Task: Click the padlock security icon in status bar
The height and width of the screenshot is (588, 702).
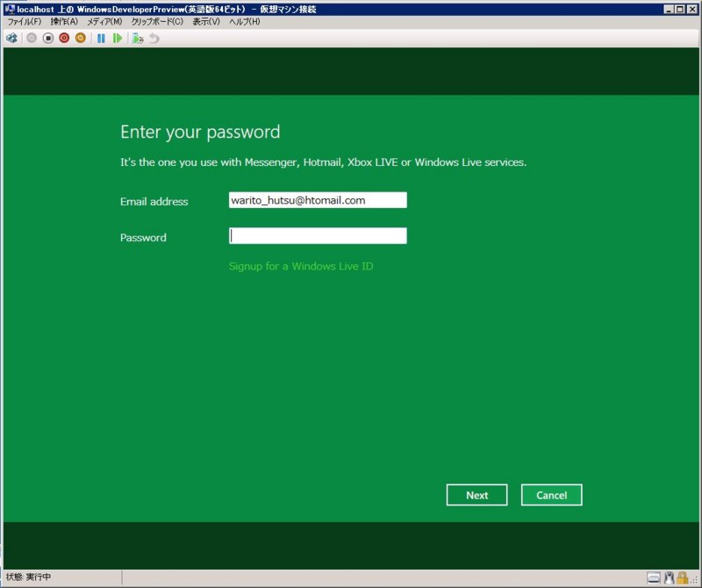Action: pos(682,577)
